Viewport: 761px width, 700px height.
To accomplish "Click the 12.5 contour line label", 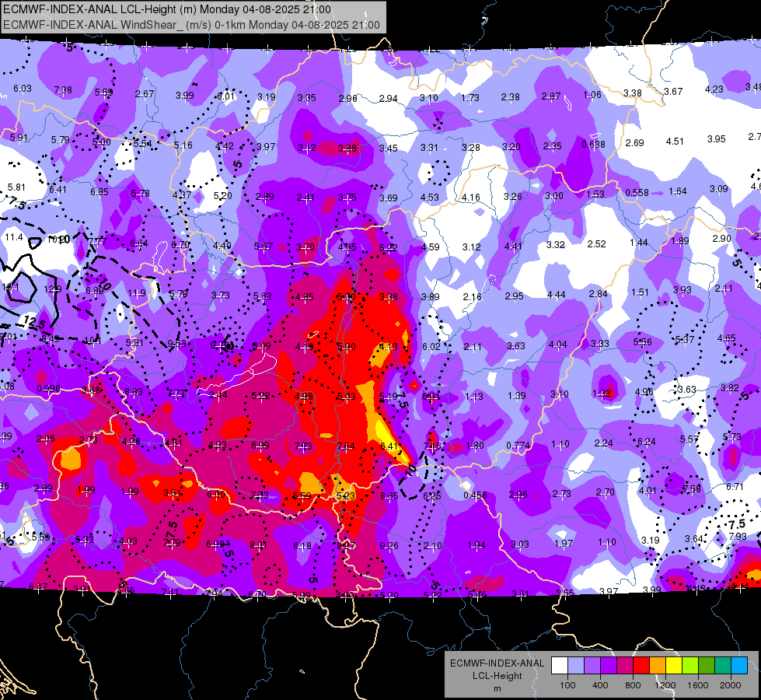I will 34,321.
